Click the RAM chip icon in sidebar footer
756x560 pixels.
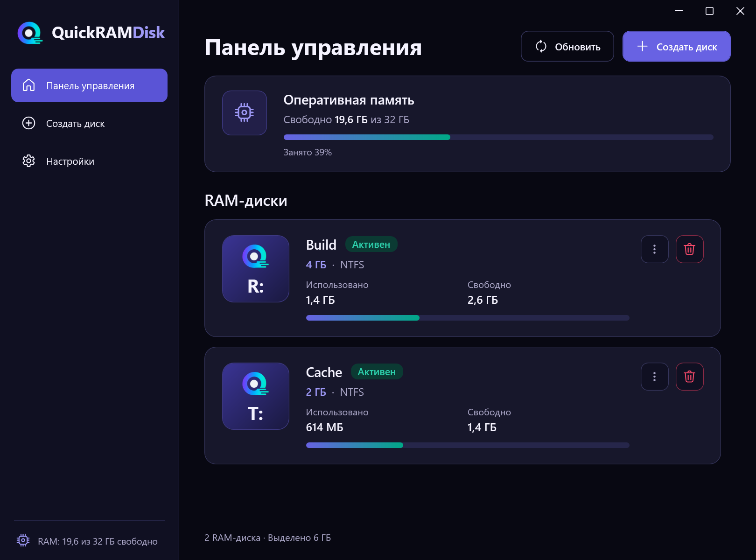point(23,540)
